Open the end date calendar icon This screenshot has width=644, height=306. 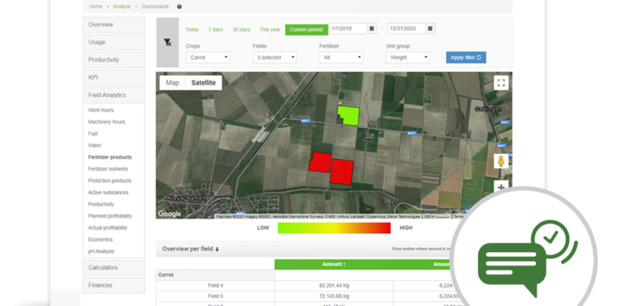tap(430, 28)
